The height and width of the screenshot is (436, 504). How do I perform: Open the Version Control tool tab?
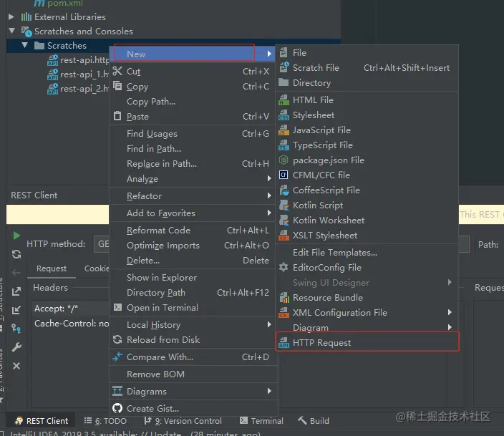click(183, 420)
